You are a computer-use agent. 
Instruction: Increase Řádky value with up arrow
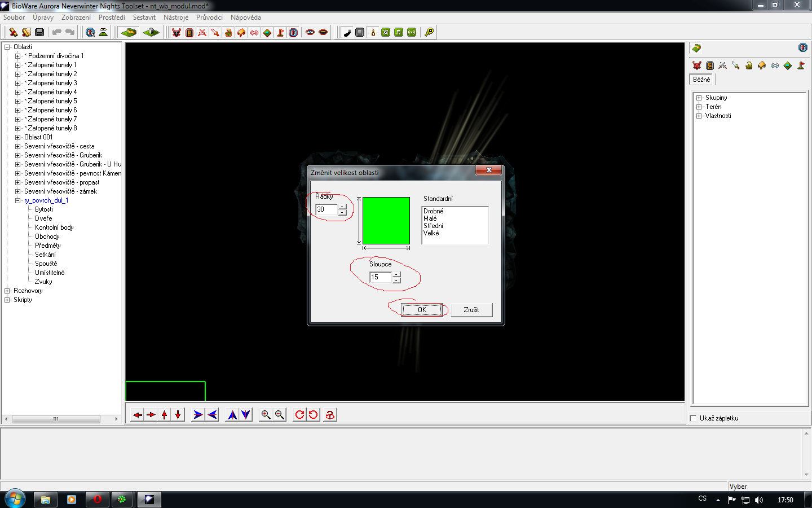click(342, 207)
